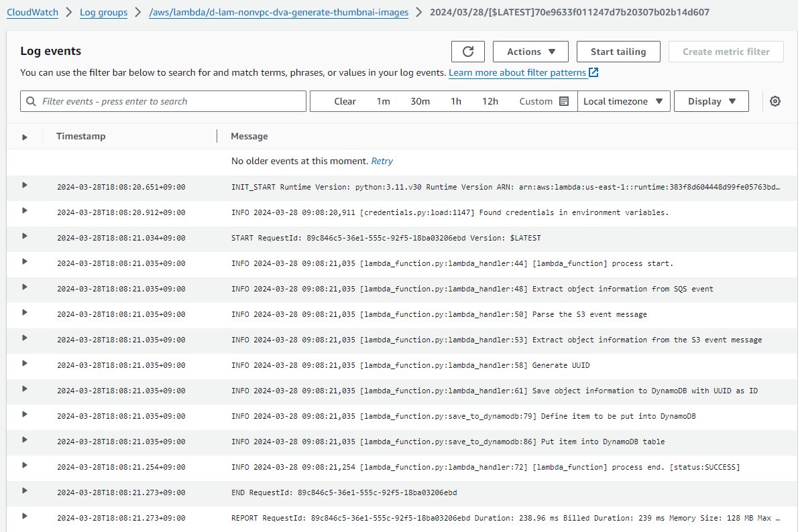Open the Display dropdown
The height and width of the screenshot is (532, 798).
coord(711,101)
